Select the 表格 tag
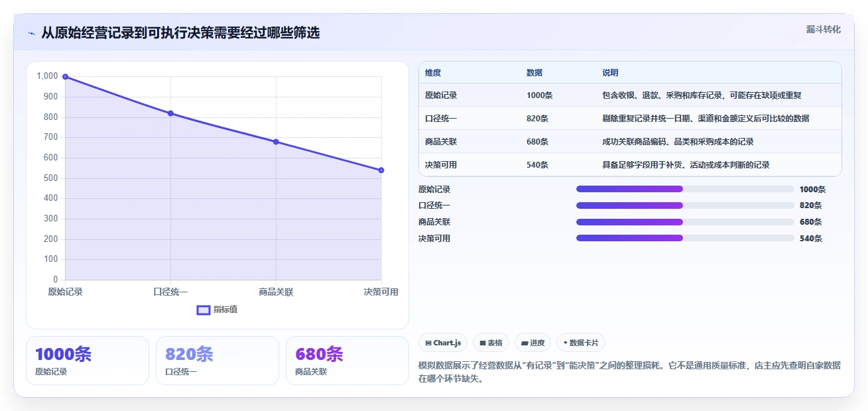Screen dimensions: 868x411 pos(491,343)
